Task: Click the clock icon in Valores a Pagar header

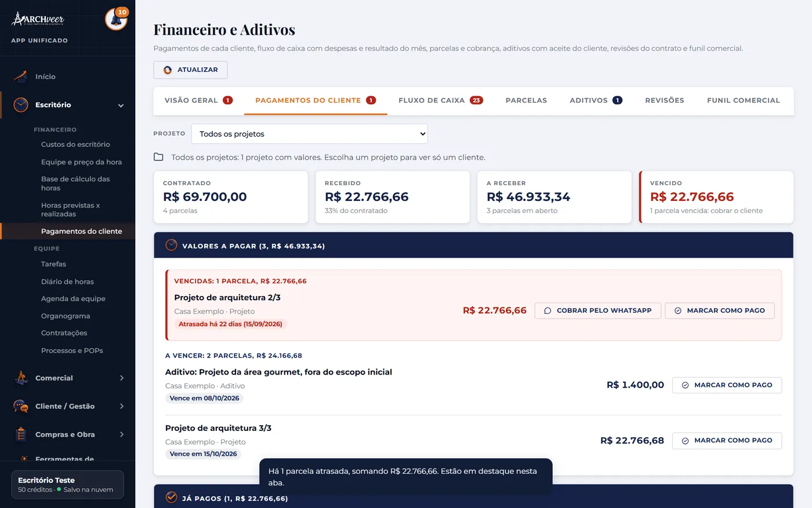Action: pos(171,245)
